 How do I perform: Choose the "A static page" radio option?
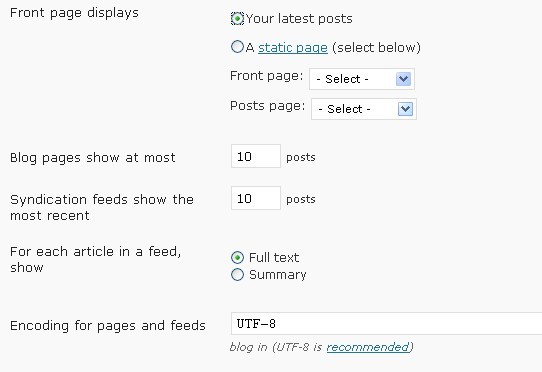(x=237, y=47)
